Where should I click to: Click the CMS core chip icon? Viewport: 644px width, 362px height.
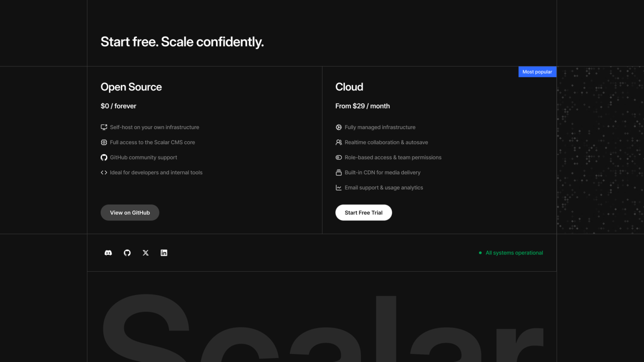[x=104, y=143]
